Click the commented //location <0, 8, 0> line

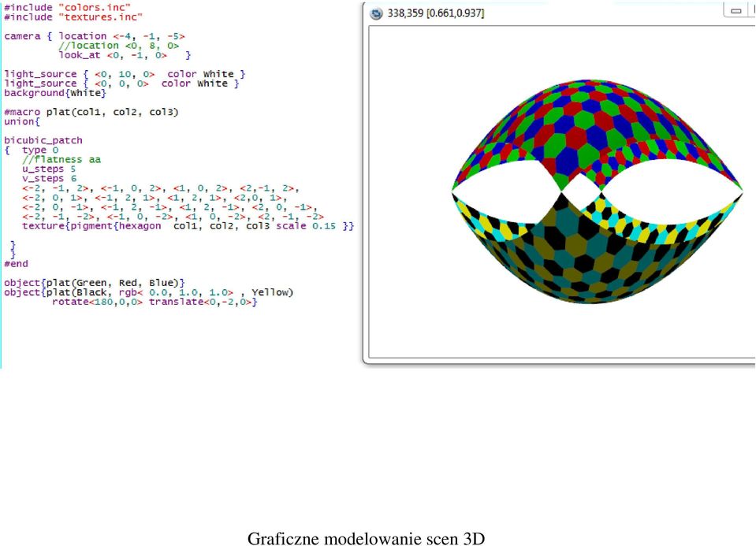(118, 46)
